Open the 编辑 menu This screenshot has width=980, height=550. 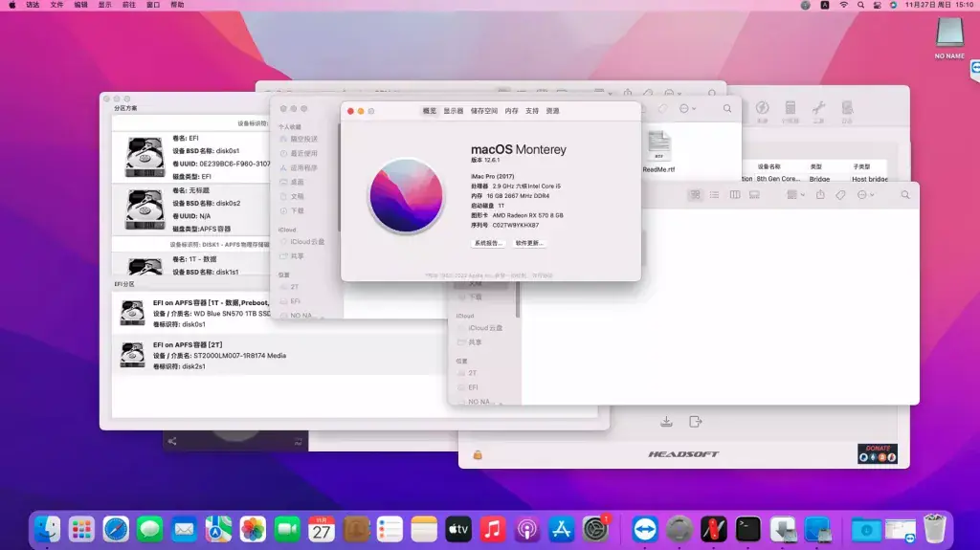(x=80, y=5)
